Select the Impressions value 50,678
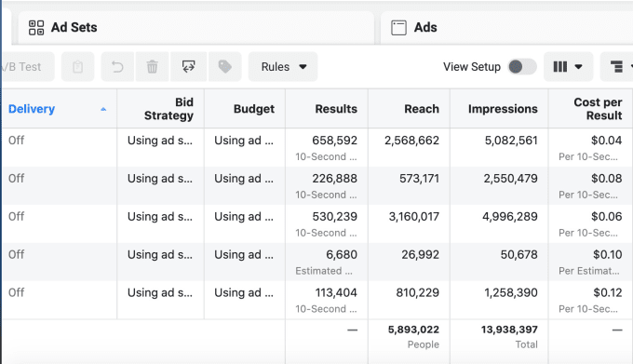 click(519, 255)
